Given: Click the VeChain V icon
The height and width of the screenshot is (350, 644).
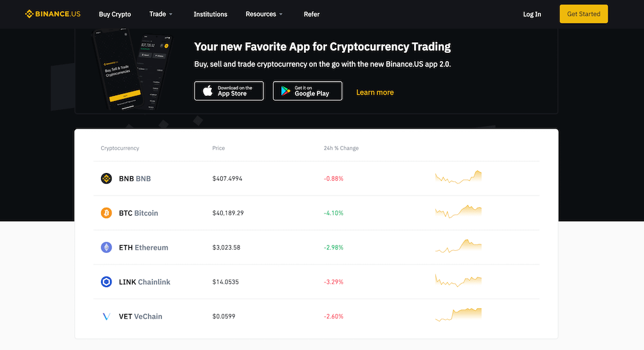Looking at the screenshot, I should coord(106,317).
